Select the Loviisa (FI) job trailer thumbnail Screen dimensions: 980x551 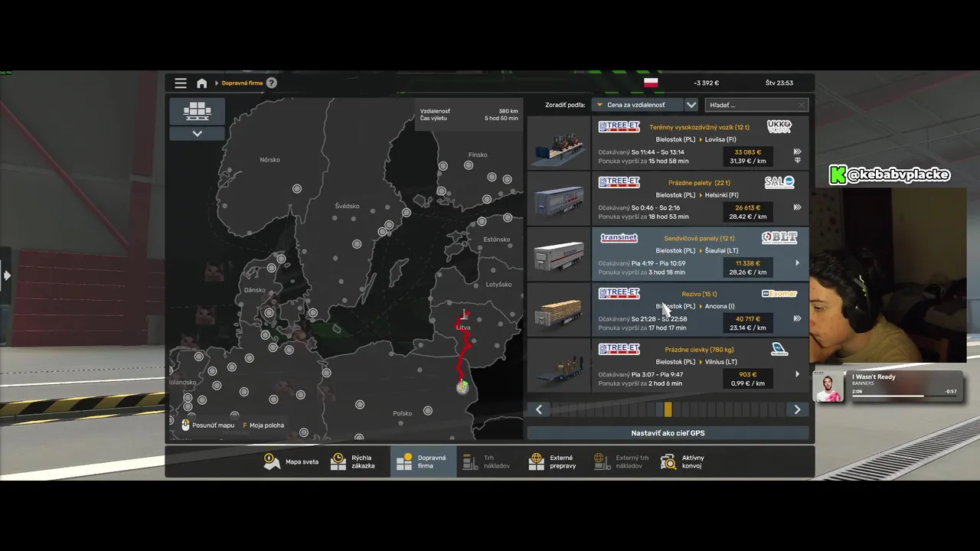559,143
